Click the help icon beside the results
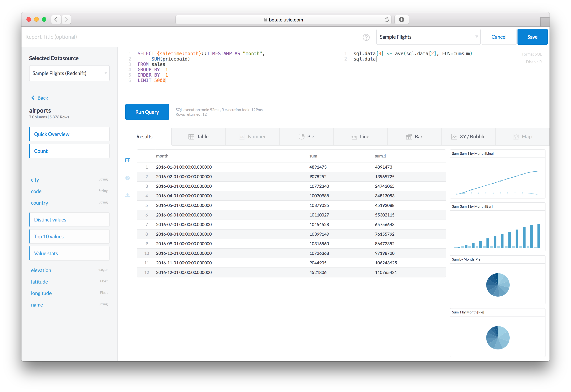Viewport: 571px width, 392px height. tap(128, 178)
